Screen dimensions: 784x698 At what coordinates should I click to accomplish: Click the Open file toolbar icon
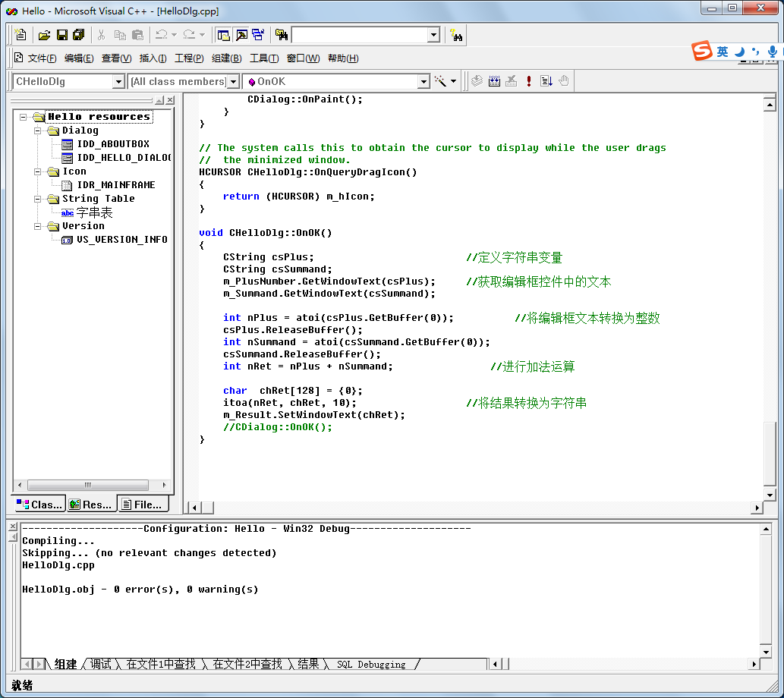(44, 35)
